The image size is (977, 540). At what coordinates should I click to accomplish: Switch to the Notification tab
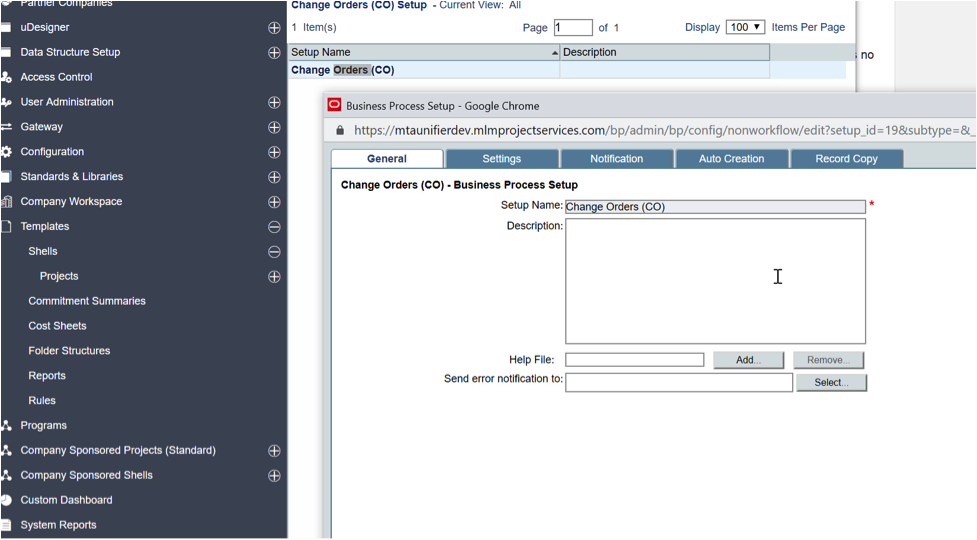click(617, 159)
